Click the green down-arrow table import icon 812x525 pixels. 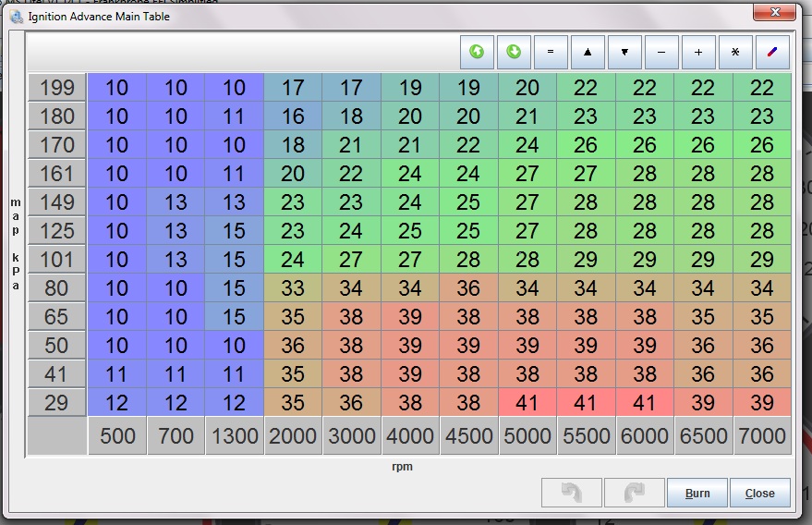(x=514, y=52)
